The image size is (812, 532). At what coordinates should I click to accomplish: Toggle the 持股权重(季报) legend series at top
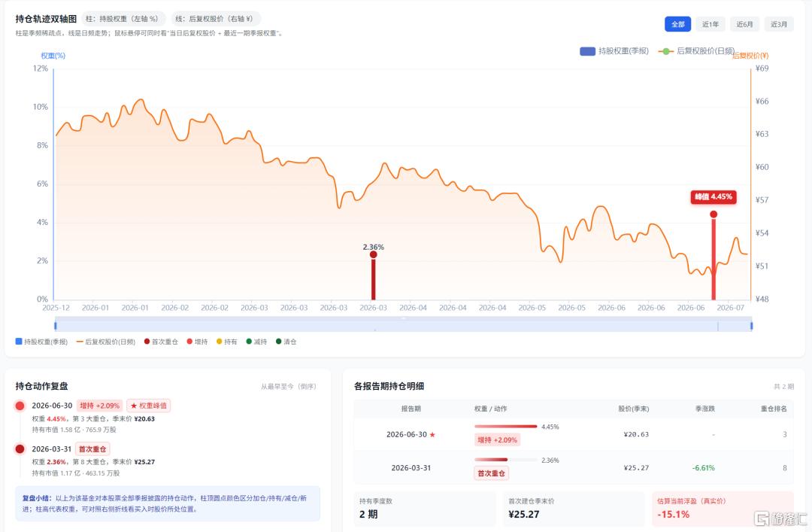tap(614, 51)
